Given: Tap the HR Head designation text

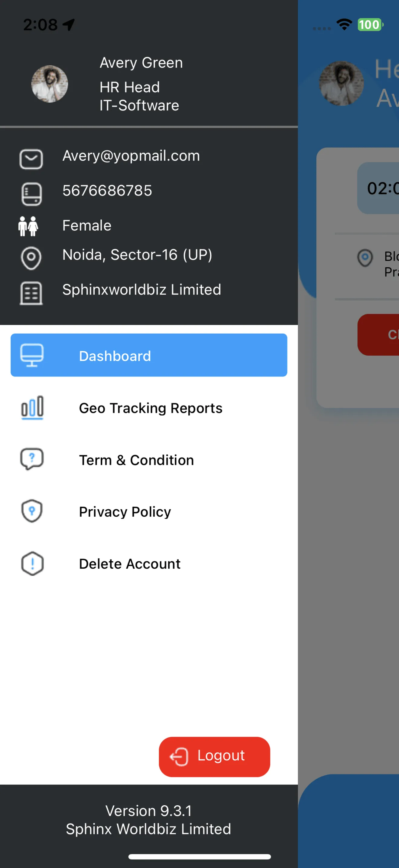Looking at the screenshot, I should tap(129, 87).
